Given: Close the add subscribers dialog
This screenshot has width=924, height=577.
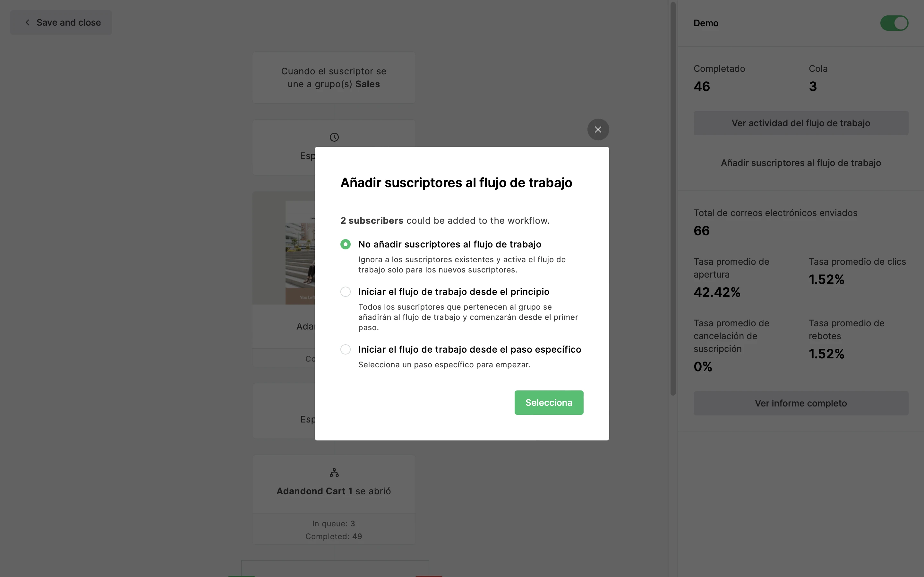Looking at the screenshot, I should [x=598, y=130].
